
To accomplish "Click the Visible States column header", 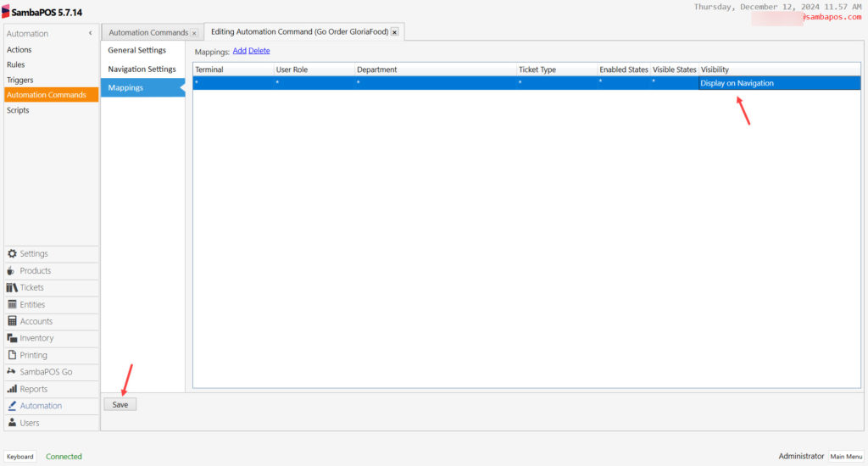I will (674, 69).
